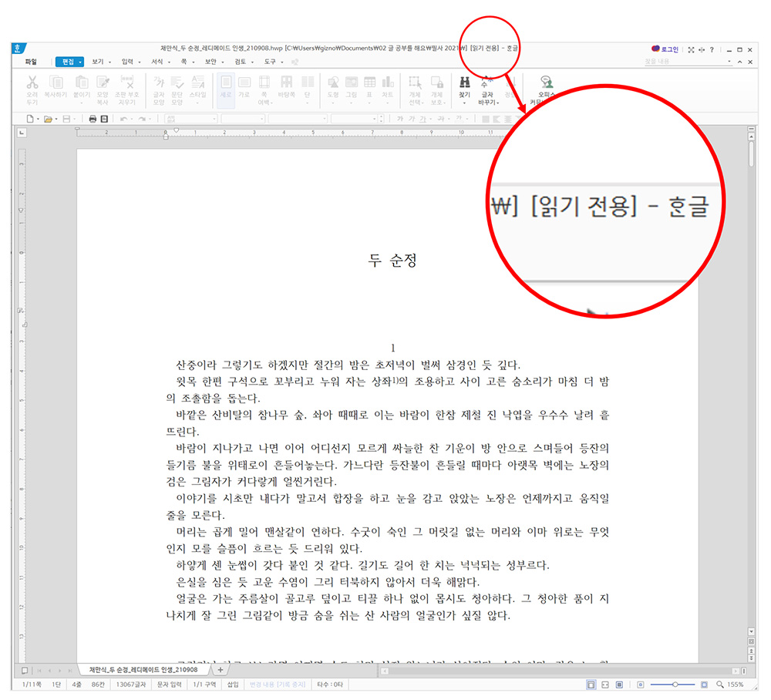Select 세로 portrait orientation icon
This screenshot has height=700, width=771.
(x=226, y=82)
